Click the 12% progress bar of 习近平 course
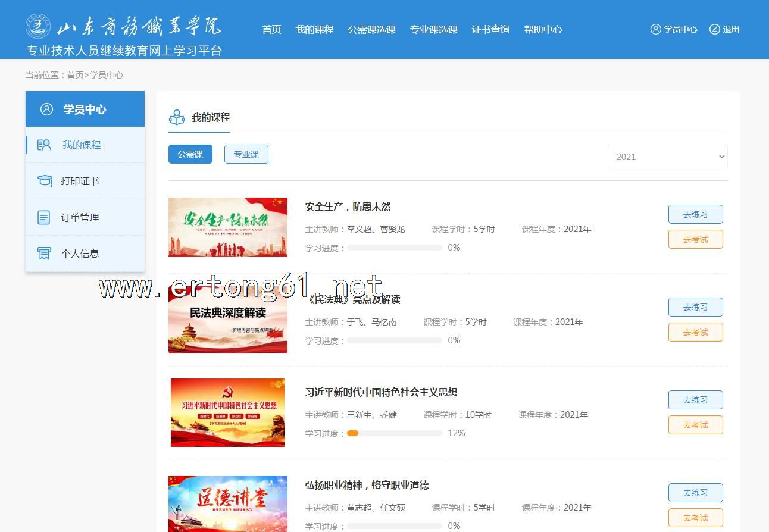 tap(394, 433)
